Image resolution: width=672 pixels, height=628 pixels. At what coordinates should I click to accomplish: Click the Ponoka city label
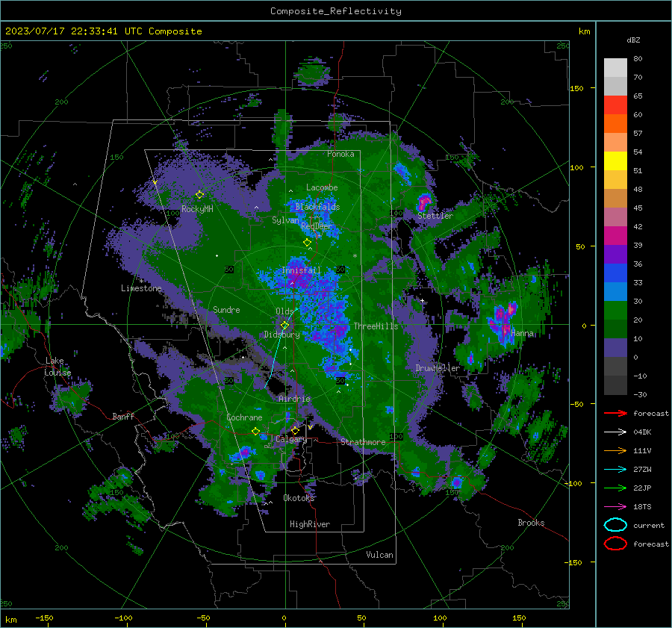[340, 154]
